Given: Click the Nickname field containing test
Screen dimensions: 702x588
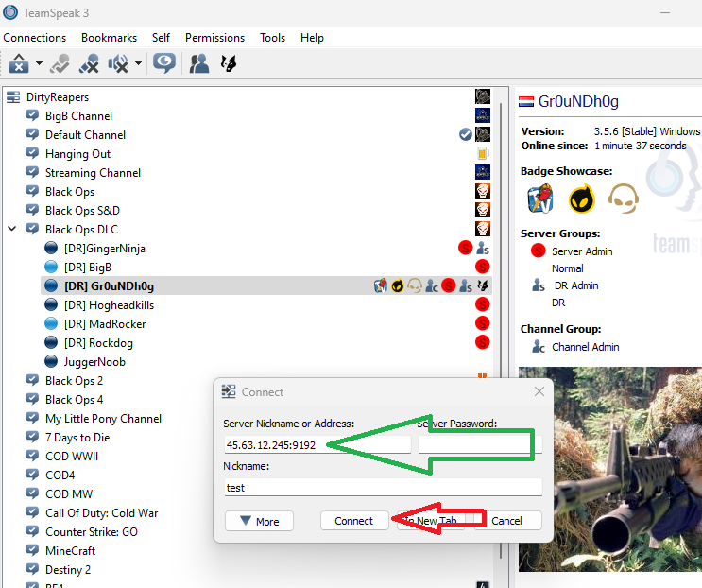Looking at the screenshot, I should [x=383, y=488].
